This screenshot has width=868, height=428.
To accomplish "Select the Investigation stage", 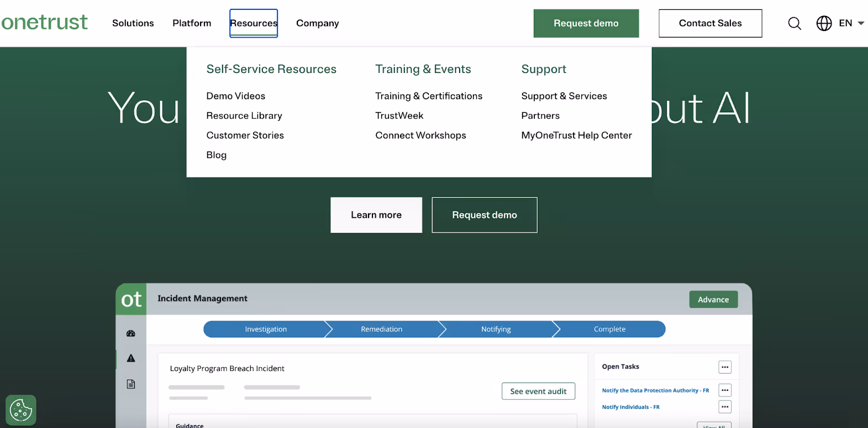I will click(266, 329).
